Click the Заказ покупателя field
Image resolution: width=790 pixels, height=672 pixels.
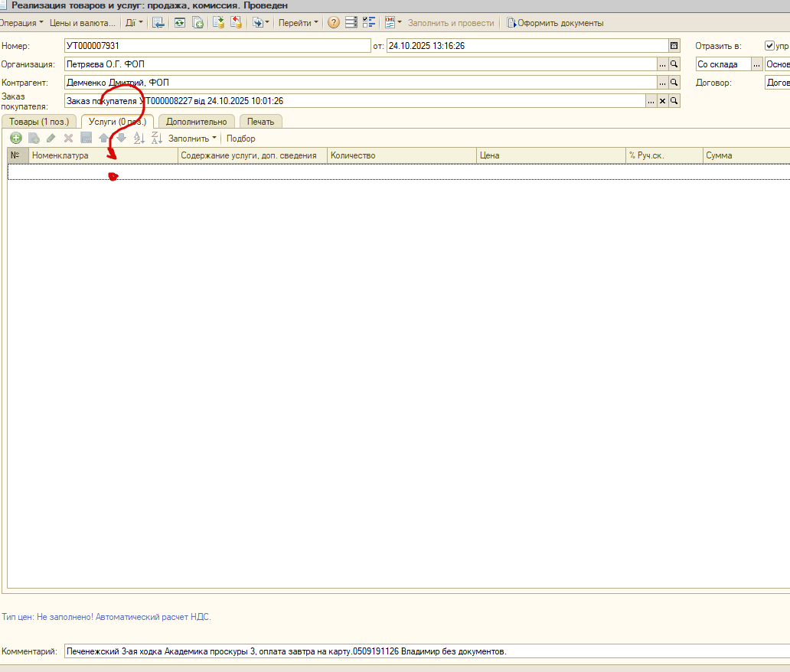pos(355,101)
